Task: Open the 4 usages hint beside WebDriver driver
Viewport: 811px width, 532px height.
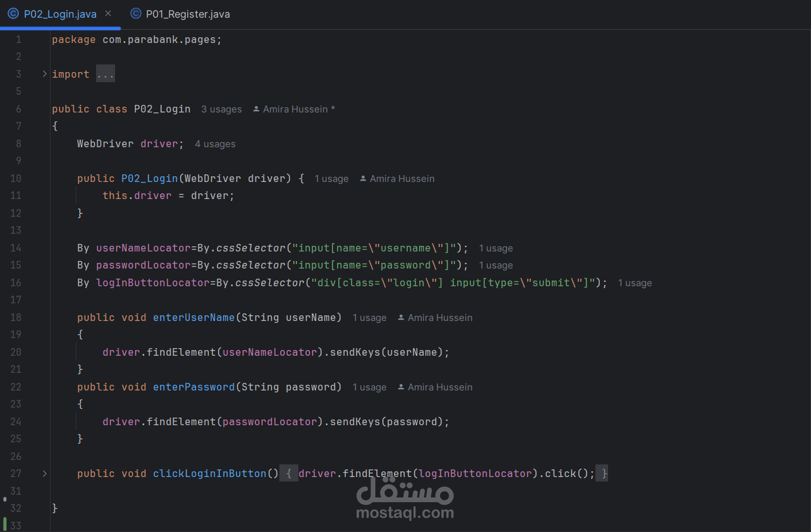Action: tap(215, 144)
